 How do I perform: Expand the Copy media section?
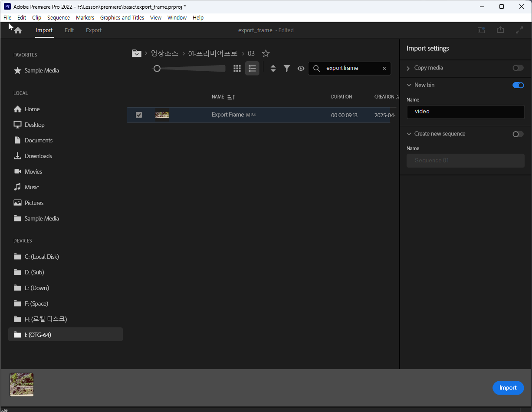(x=408, y=68)
